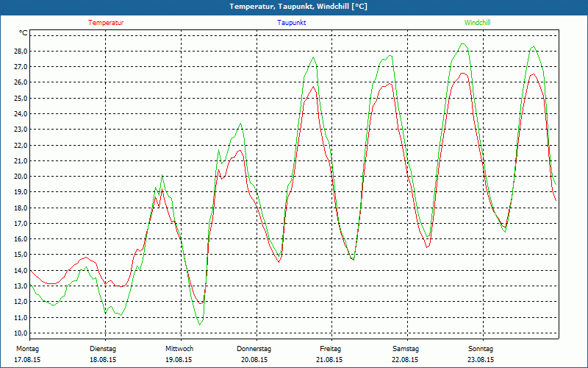Click the 21,0 y-axis value
Viewport: 588px width, 368px height.
tap(21, 160)
